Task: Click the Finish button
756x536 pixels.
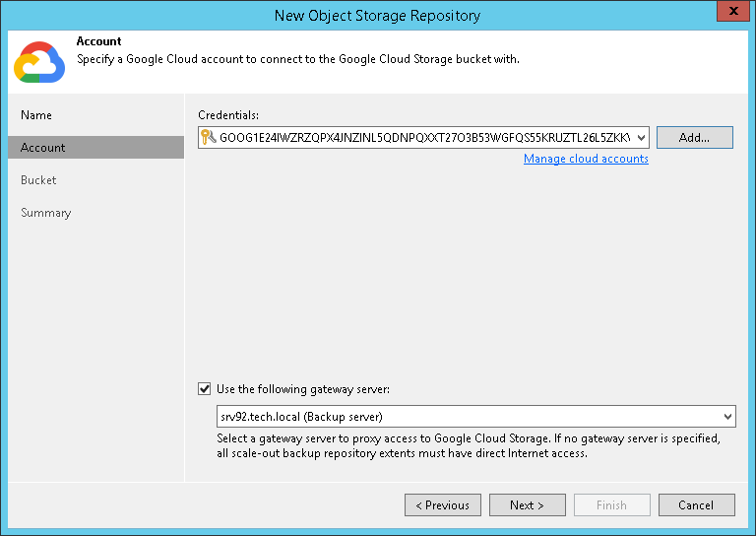Action: [611, 505]
